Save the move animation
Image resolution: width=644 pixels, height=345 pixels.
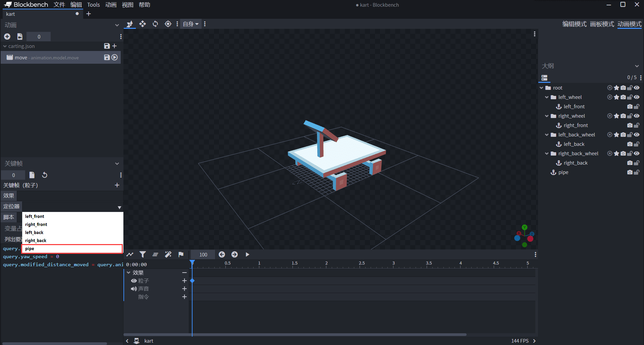(107, 57)
